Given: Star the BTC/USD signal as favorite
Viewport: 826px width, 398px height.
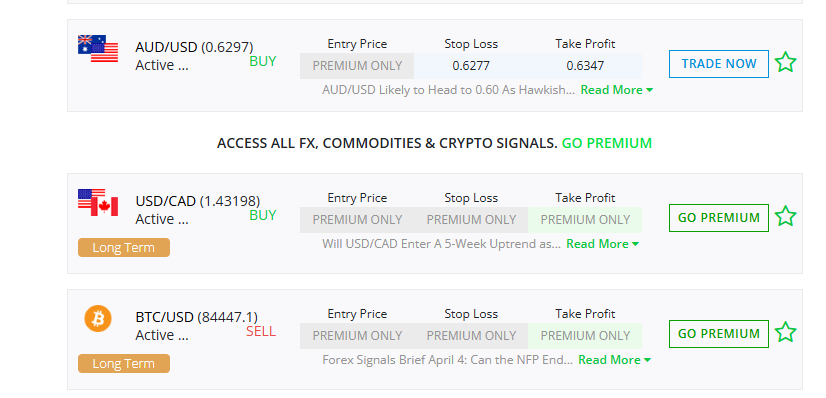Looking at the screenshot, I should point(785,332).
